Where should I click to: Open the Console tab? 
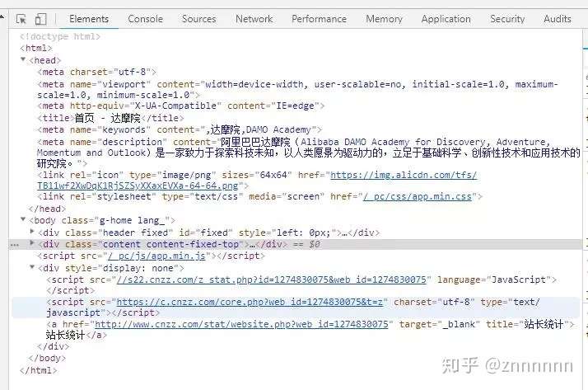146,19
